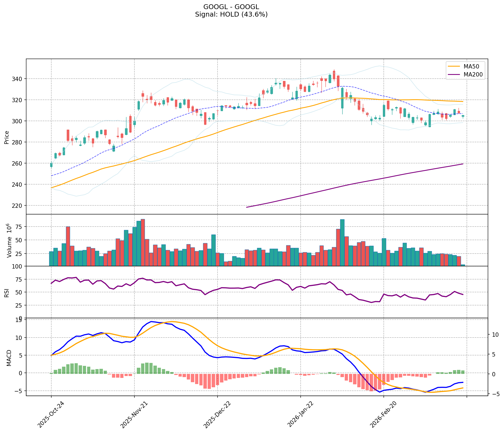Viewport: 504px width, 433px height.
Task: Click the 340 price tick label
Action: (x=19, y=79)
